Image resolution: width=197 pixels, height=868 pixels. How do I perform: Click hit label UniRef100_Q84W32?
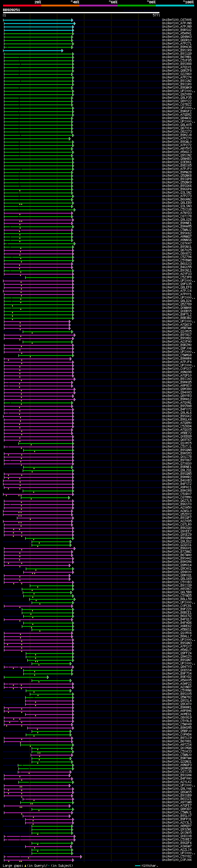click(177, 118)
